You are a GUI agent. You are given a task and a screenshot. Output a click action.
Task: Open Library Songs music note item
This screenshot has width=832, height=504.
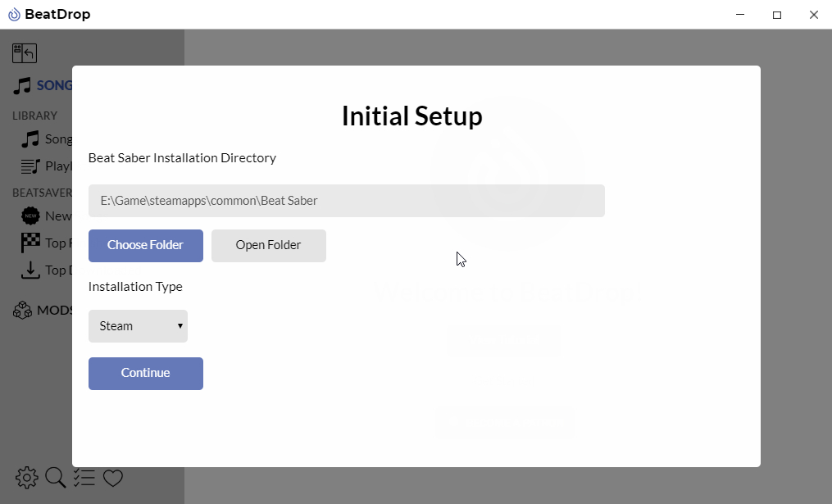[x=30, y=139]
